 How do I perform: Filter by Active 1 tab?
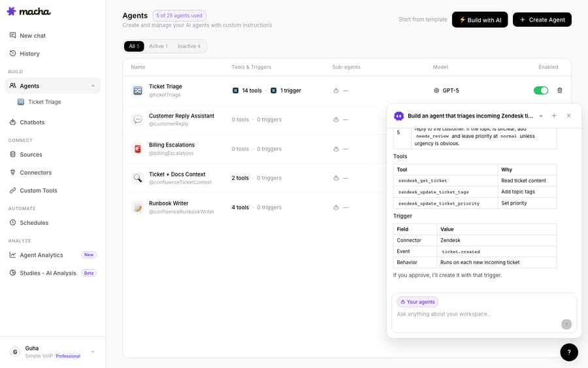(x=158, y=46)
